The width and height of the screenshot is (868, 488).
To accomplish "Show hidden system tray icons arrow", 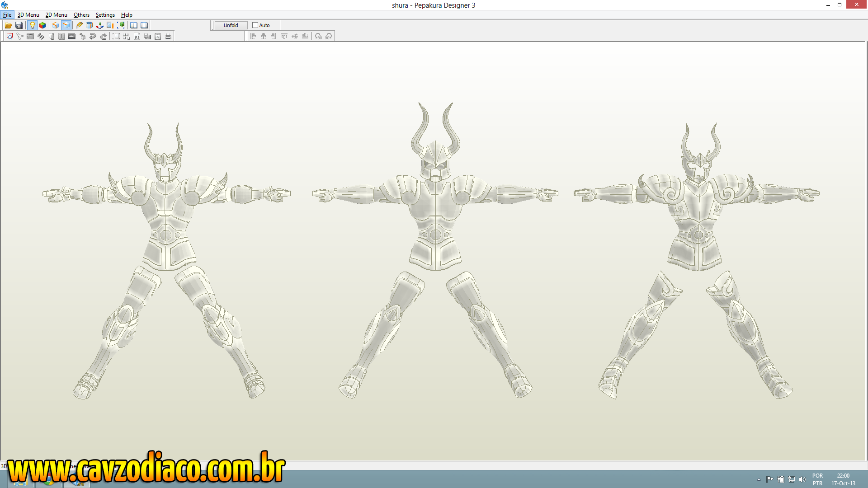I will click(759, 479).
